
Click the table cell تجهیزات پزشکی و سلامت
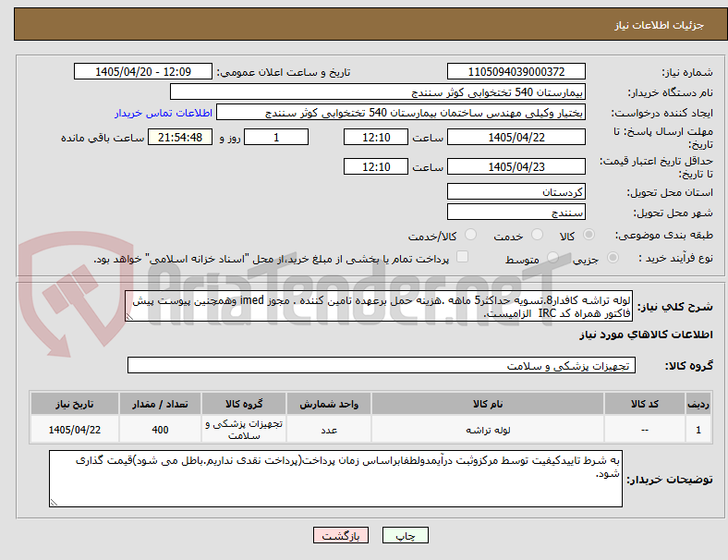[x=244, y=430]
